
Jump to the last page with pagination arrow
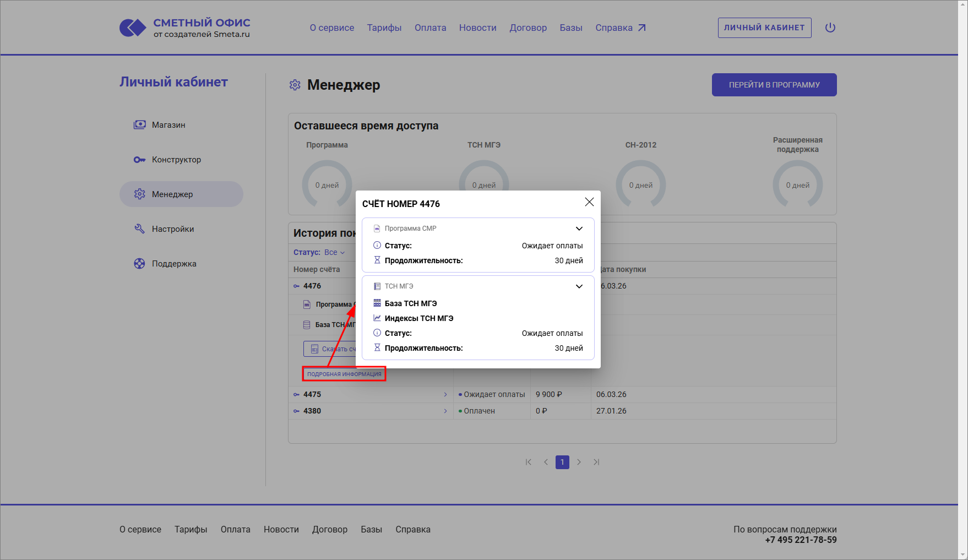[596, 462]
